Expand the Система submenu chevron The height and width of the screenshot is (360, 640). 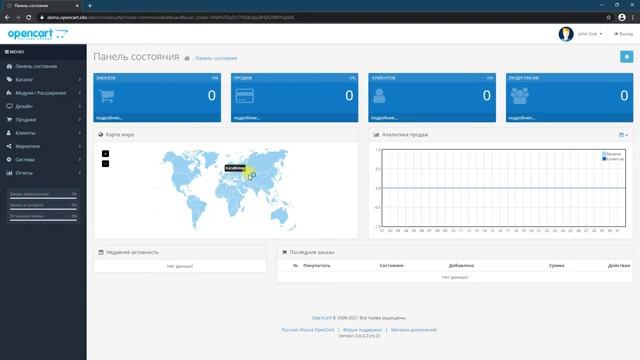click(x=80, y=160)
